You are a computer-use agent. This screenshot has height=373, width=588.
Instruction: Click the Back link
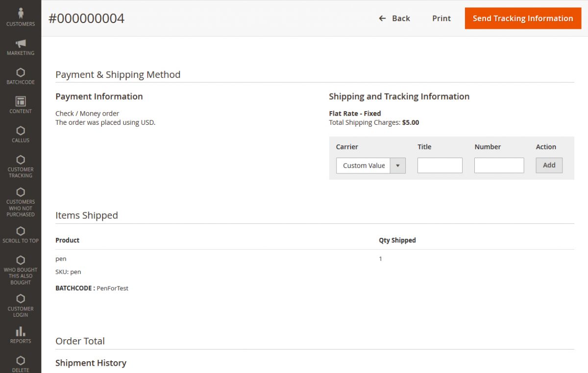tap(401, 18)
